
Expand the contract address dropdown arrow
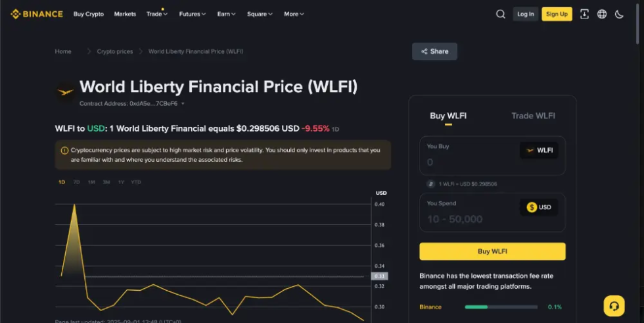coord(183,104)
